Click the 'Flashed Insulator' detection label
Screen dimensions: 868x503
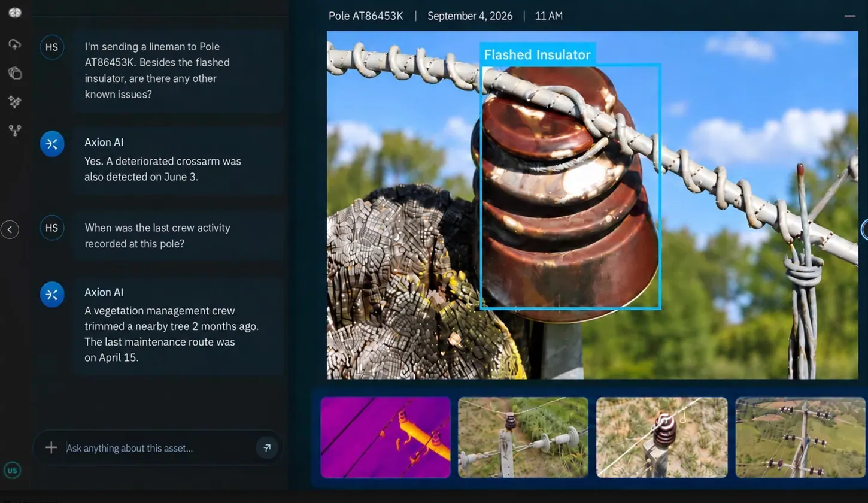pos(538,55)
